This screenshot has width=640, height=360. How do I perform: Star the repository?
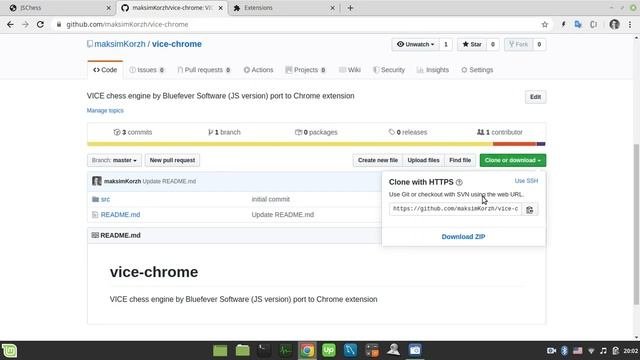[x=472, y=44]
